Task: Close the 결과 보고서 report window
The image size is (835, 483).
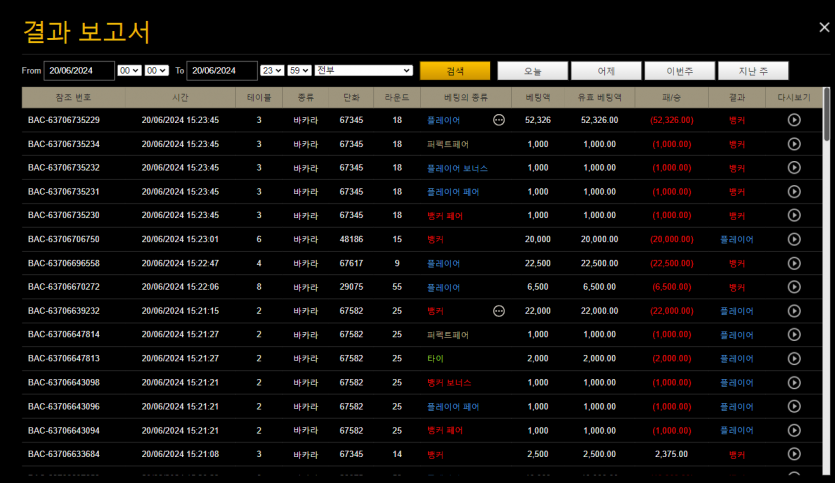Action: [824, 27]
